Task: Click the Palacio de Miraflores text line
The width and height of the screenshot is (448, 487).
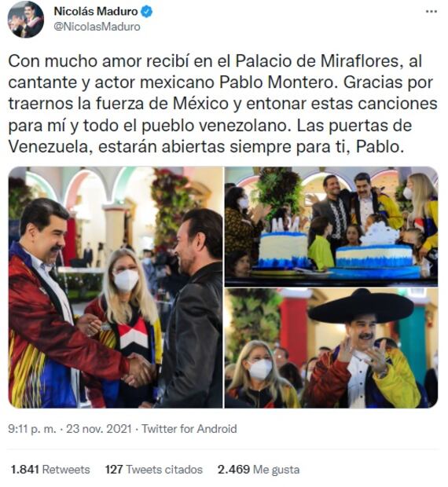Action: [x=215, y=61]
